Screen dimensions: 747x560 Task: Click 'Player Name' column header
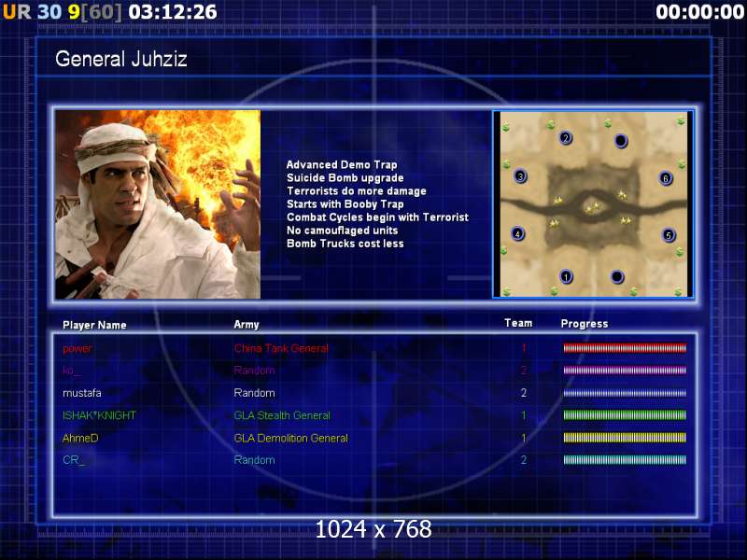94,325
